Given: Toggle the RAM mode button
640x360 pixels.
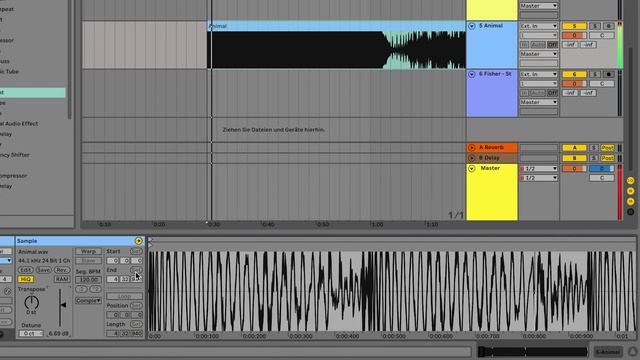Looking at the screenshot, I should click(62, 280).
